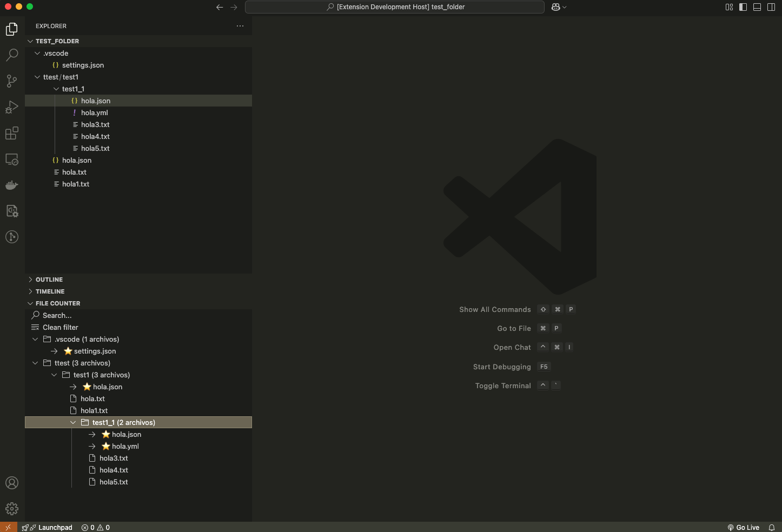This screenshot has height=532, width=782.
Task: Select hola5.txt in the Explorer tree
Action: pyautogui.click(x=138, y=148)
